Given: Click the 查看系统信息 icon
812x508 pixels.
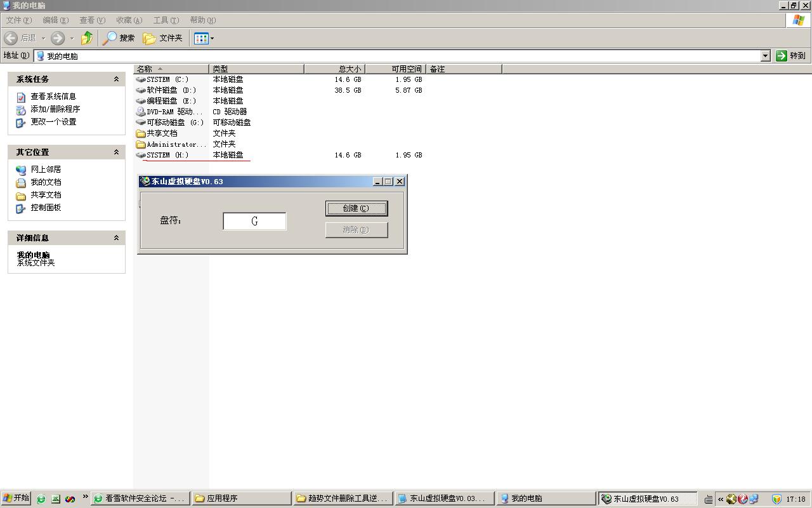Looking at the screenshot, I should [21, 97].
